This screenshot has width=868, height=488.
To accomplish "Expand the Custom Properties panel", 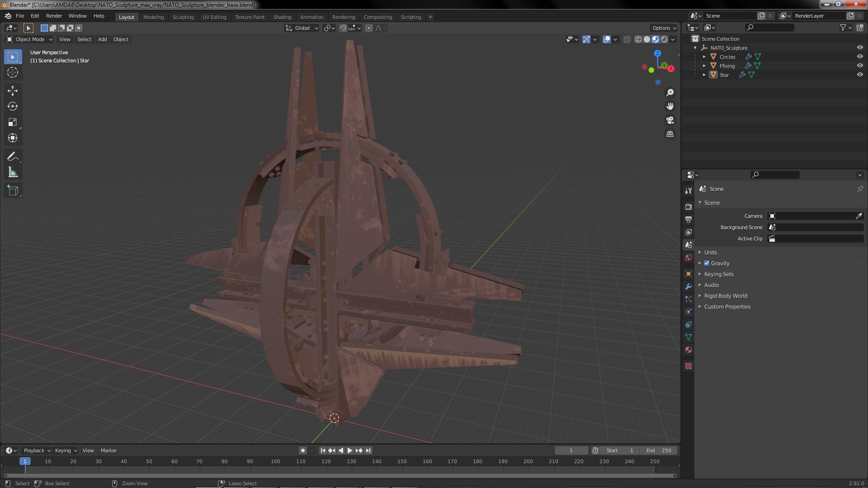I will click(x=727, y=306).
